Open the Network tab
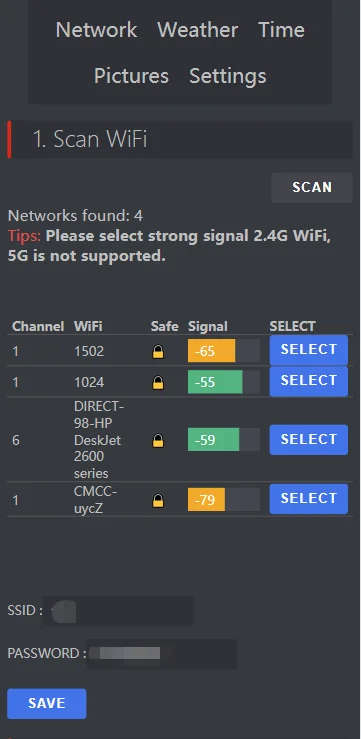The height and width of the screenshot is (739, 361). pos(97,30)
